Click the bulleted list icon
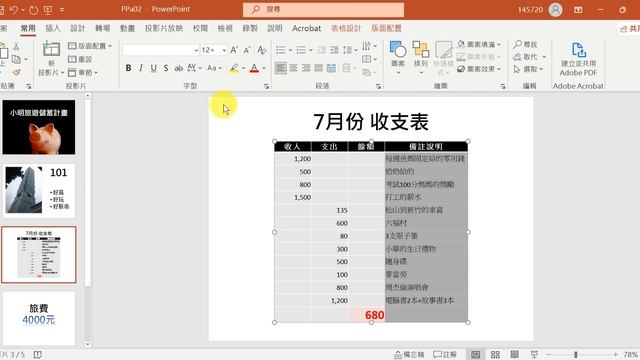 (281, 50)
